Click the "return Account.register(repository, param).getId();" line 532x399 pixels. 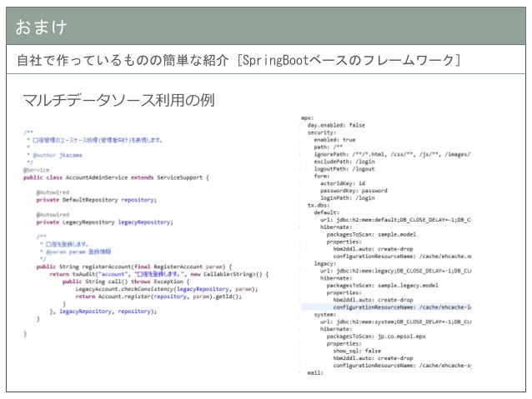tap(158, 297)
